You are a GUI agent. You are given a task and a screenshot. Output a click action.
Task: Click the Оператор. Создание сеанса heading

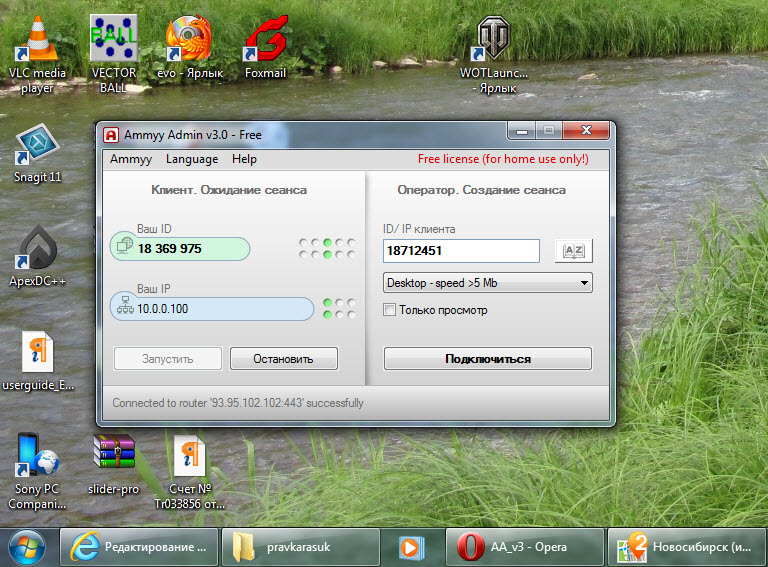[x=481, y=190]
